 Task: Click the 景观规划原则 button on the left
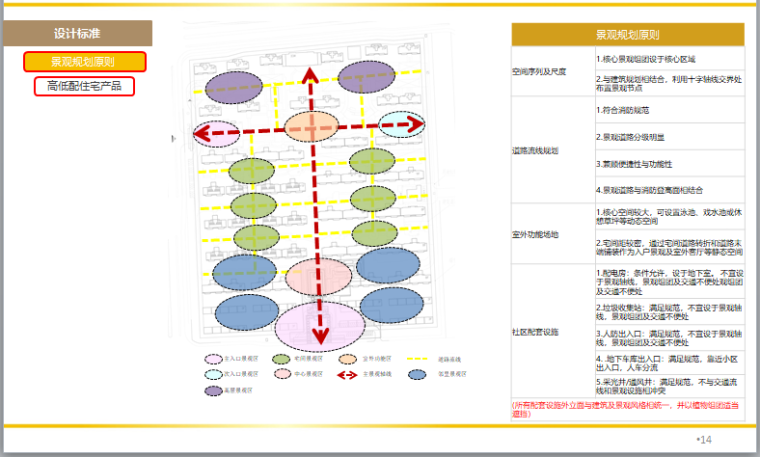click(x=85, y=62)
